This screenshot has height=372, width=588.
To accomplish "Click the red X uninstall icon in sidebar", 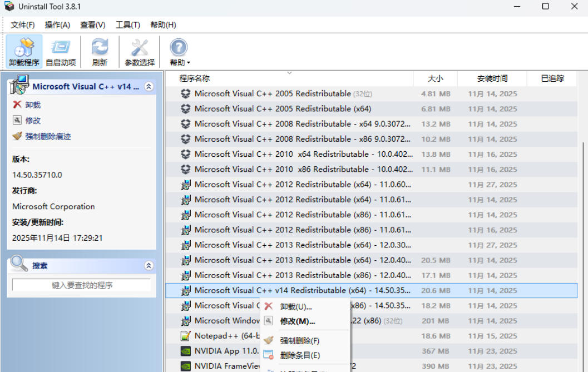I will (17, 104).
